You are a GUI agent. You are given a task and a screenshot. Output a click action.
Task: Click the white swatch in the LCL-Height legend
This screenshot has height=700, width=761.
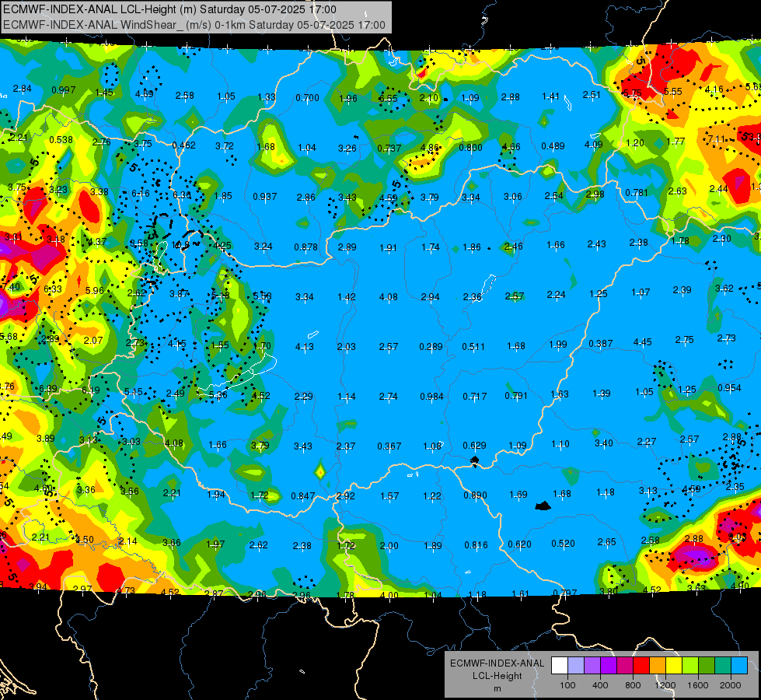[x=560, y=666]
